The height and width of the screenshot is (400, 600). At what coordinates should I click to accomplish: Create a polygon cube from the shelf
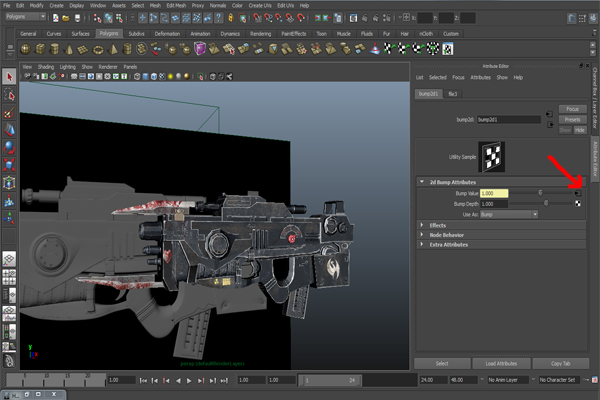click(40, 49)
